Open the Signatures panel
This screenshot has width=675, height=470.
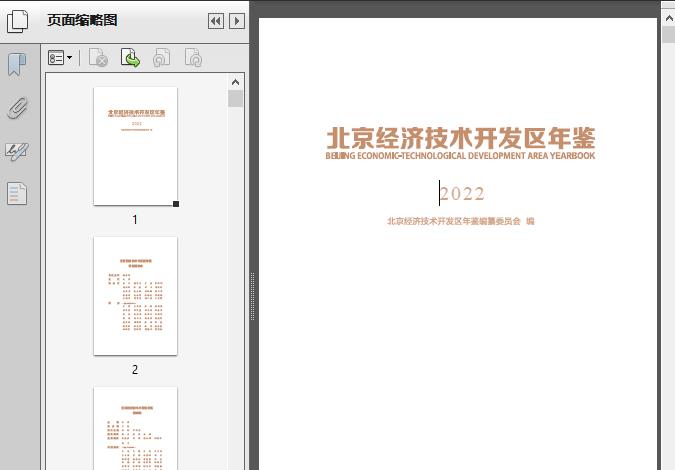(x=17, y=152)
